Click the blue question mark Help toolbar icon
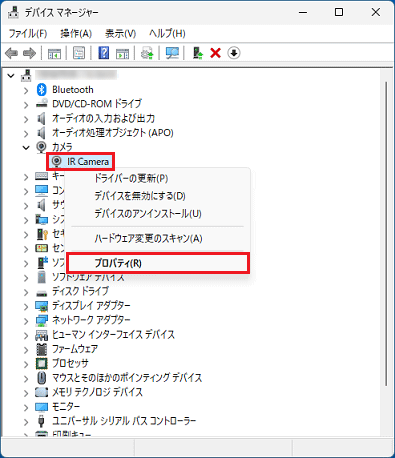Image resolution: width=395 pixels, height=458 pixels. click(x=104, y=53)
